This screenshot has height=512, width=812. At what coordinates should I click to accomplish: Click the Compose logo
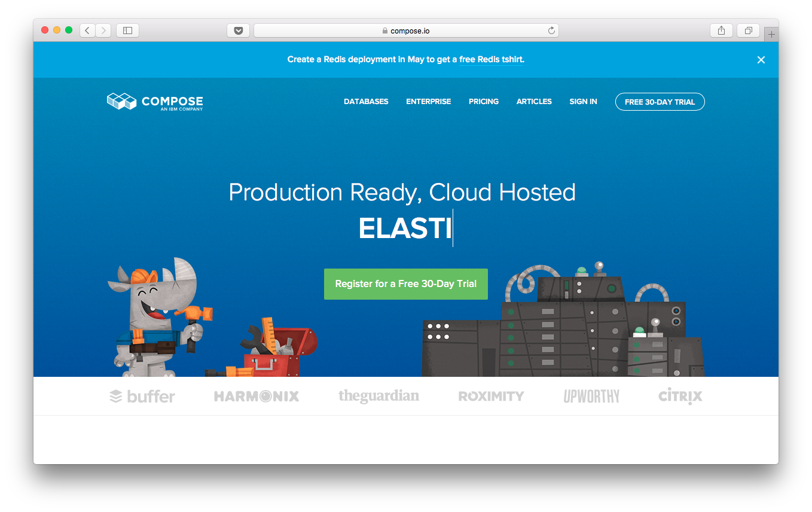155,102
